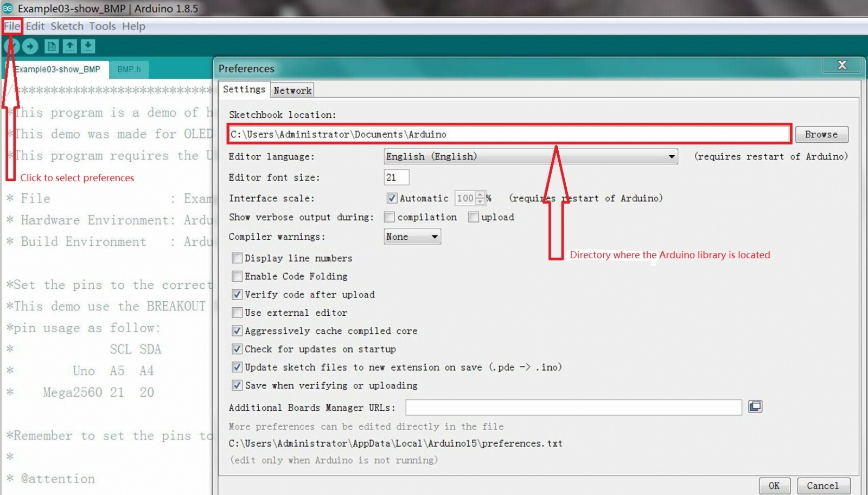Image resolution: width=868 pixels, height=495 pixels.
Task: Increase Interface scale with stepper arrow
Action: click(x=480, y=195)
